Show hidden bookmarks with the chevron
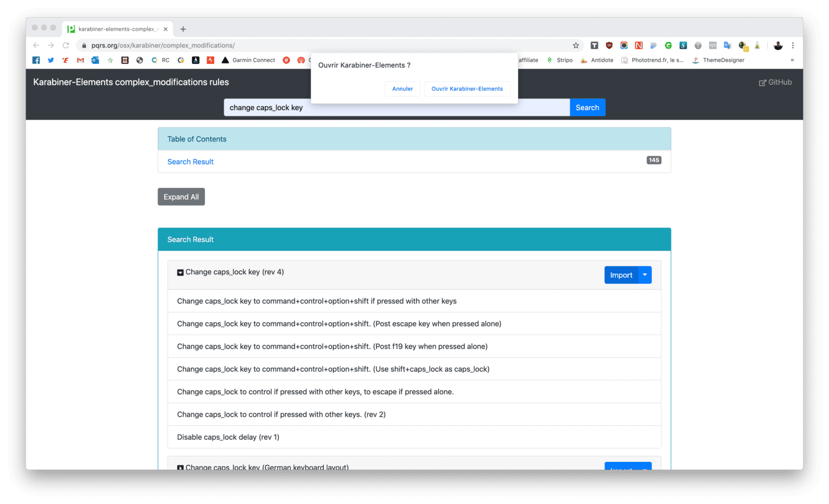Image resolution: width=829 pixels, height=504 pixels. point(792,60)
